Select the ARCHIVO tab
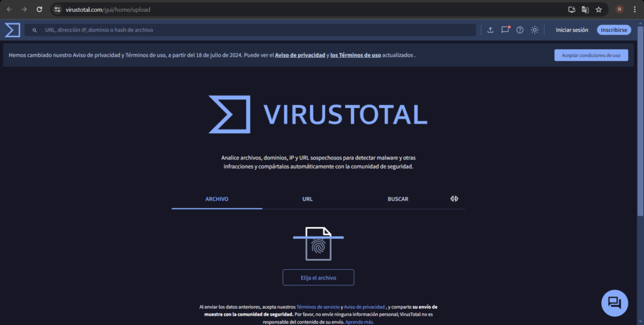The image size is (644, 325). 217,199
